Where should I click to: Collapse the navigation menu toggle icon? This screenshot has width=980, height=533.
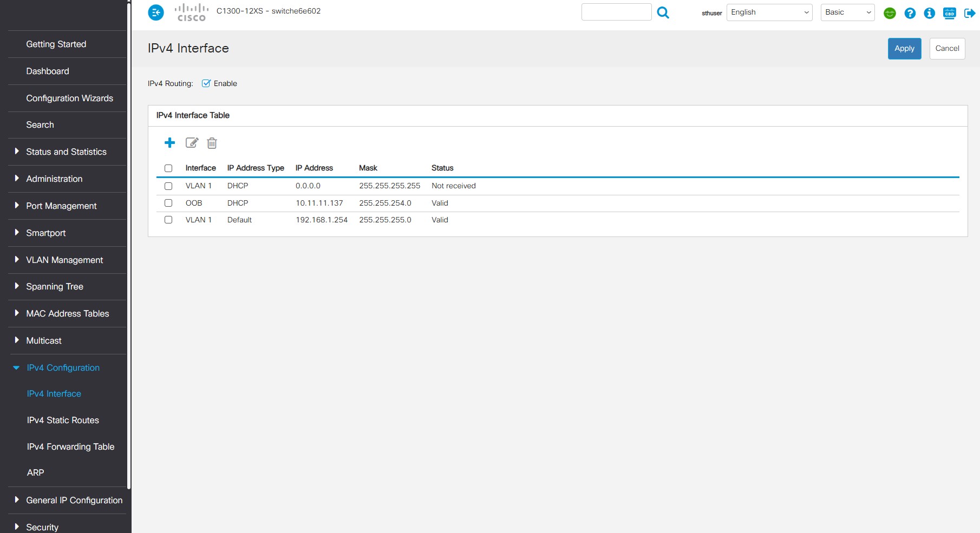click(156, 12)
